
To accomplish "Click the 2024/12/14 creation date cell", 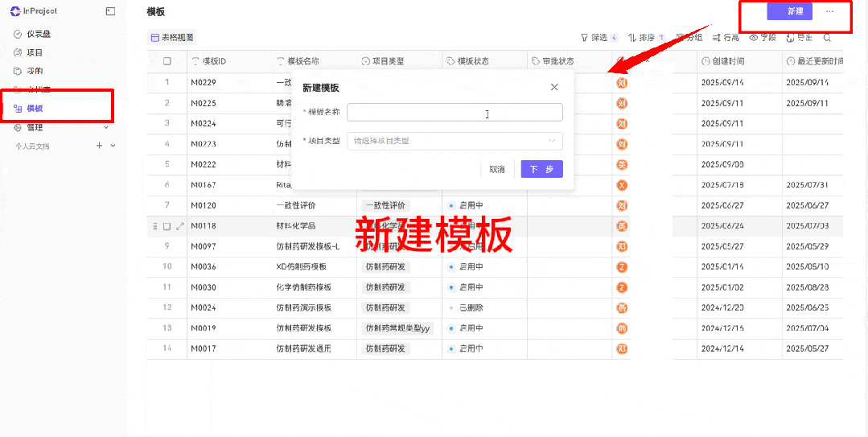I will (x=722, y=349).
